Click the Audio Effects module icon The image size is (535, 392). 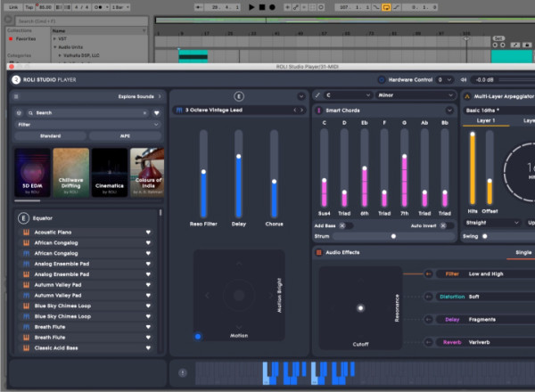(x=318, y=253)
